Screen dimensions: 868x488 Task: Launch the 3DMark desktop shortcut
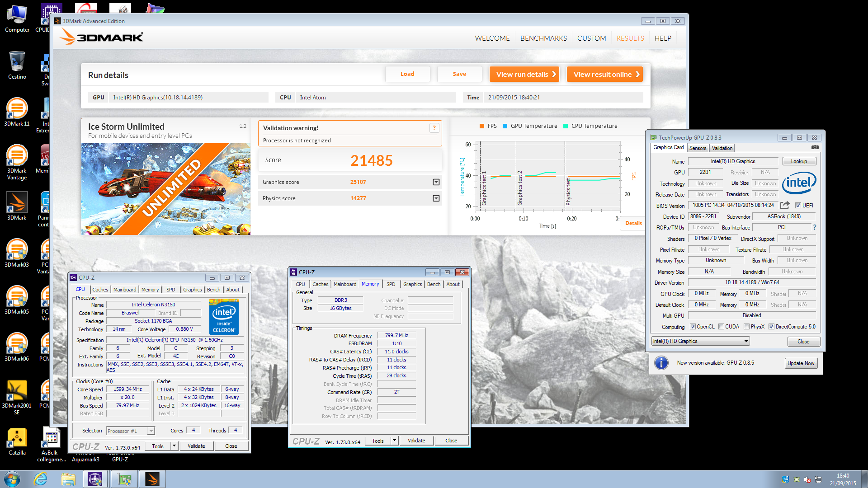click(x=17, y=206)
